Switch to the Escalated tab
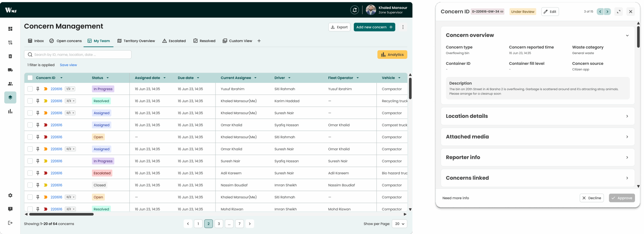Image resolution: width=644 pixels, height=234 pixels. point(174,41)
